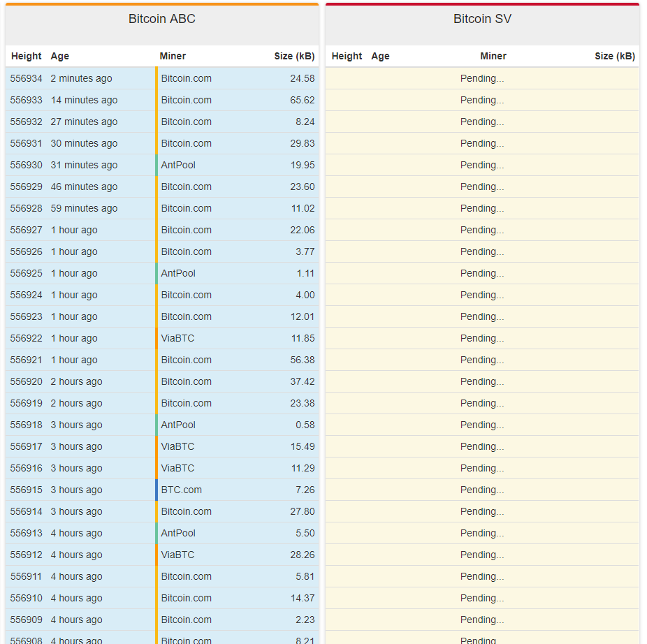The image size is (647, 644).
Task: Open block height 556912
Action: coord(27,555)
